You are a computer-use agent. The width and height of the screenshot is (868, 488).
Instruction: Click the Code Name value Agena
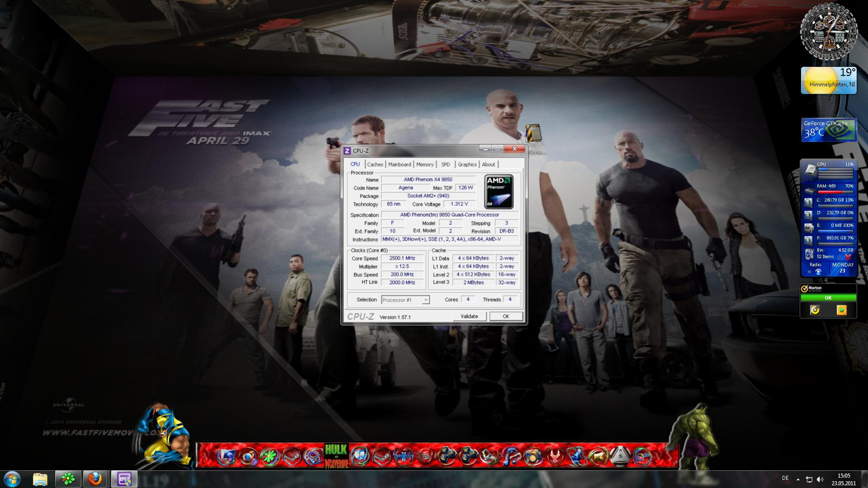coord(405,188)
